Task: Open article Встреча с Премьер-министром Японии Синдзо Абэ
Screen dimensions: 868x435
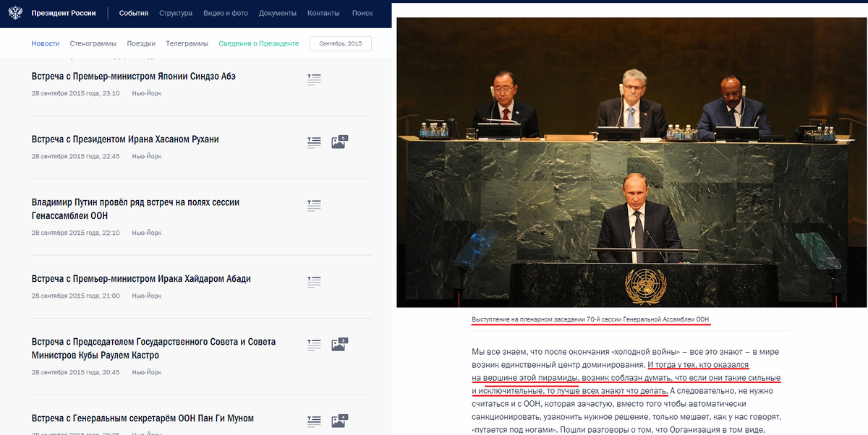Action: [134, 77]
